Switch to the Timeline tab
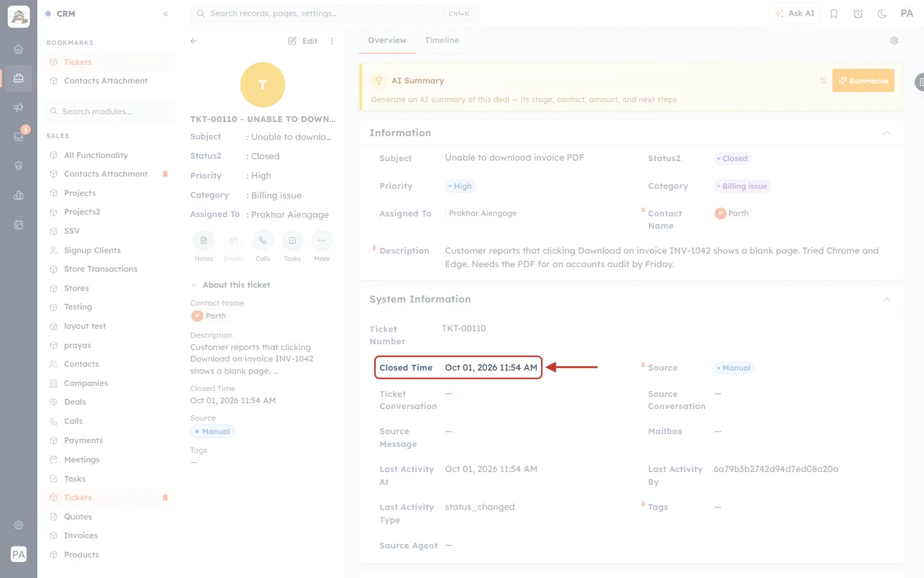The width and height of the screenshot is (924, 578). tap(441, 40)
